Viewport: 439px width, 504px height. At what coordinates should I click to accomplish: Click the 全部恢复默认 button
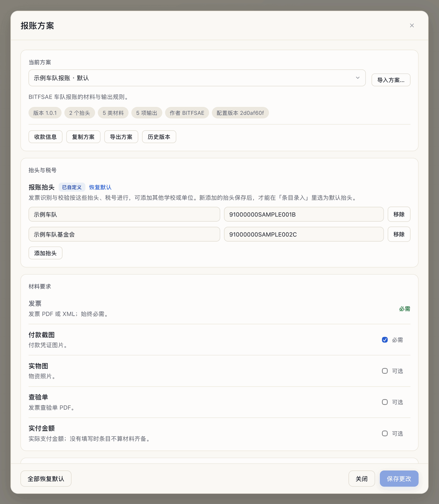point(46,479)
